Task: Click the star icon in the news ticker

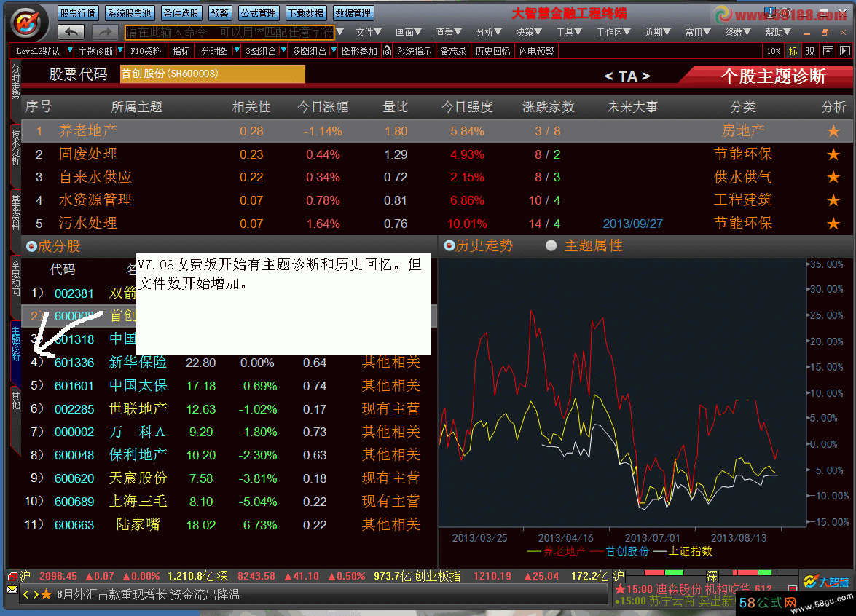Action: (47, 594)
